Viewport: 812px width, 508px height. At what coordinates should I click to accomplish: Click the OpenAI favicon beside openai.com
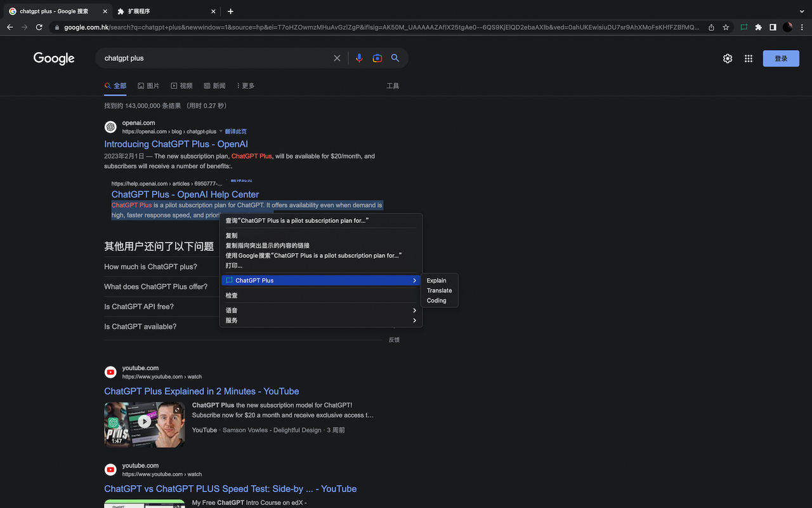(110, 127)
